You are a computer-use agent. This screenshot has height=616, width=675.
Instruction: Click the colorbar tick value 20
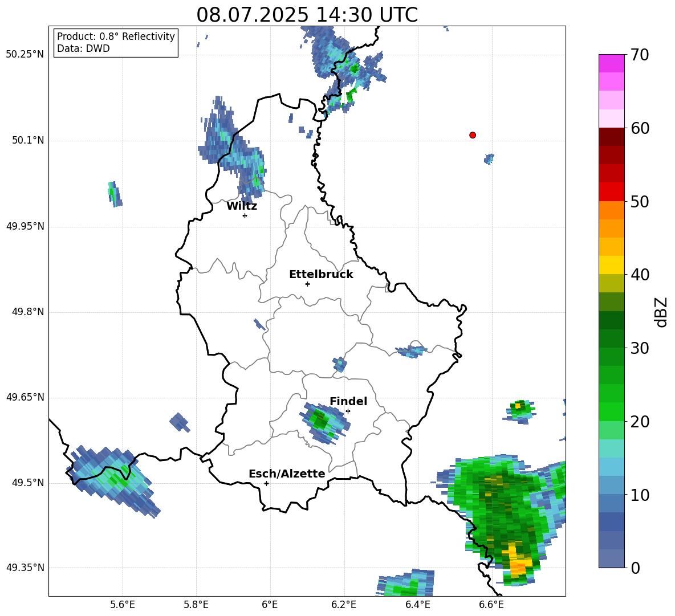point(640,422)
